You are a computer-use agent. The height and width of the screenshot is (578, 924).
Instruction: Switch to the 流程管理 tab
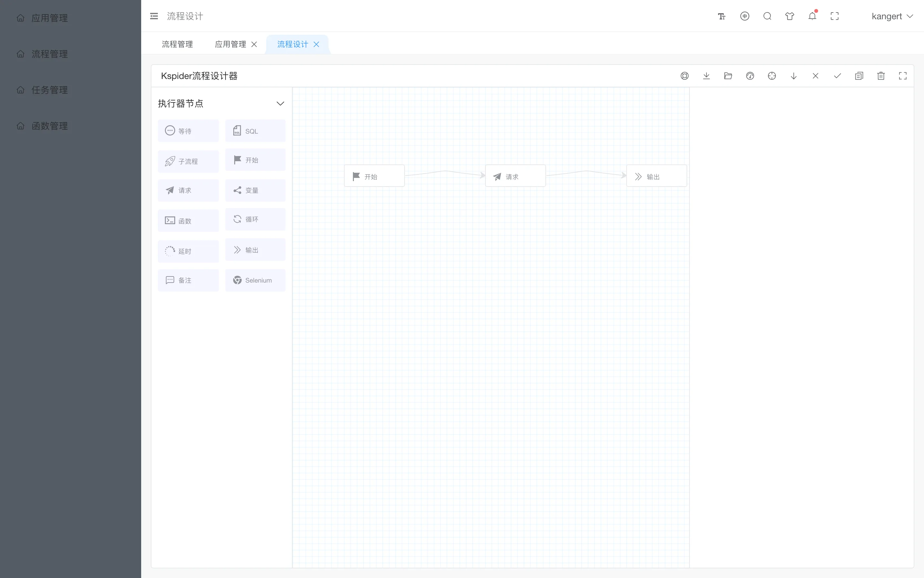177,44
